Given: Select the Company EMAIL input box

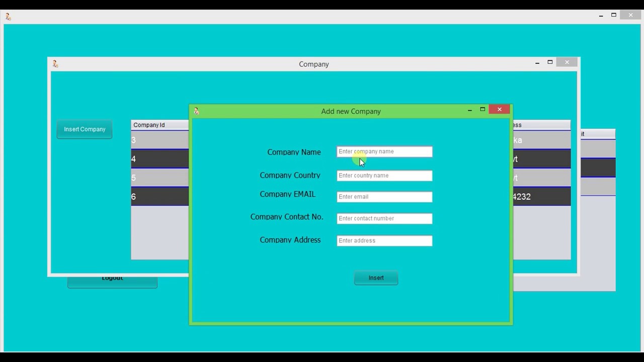Looking at the screenshot, I should (x=384, y=197).
